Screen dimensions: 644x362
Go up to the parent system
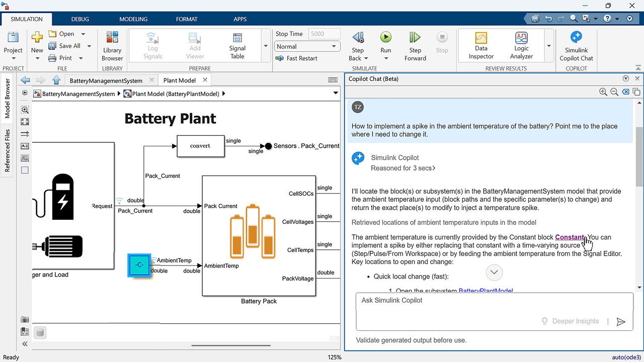(x=56, y=80)
